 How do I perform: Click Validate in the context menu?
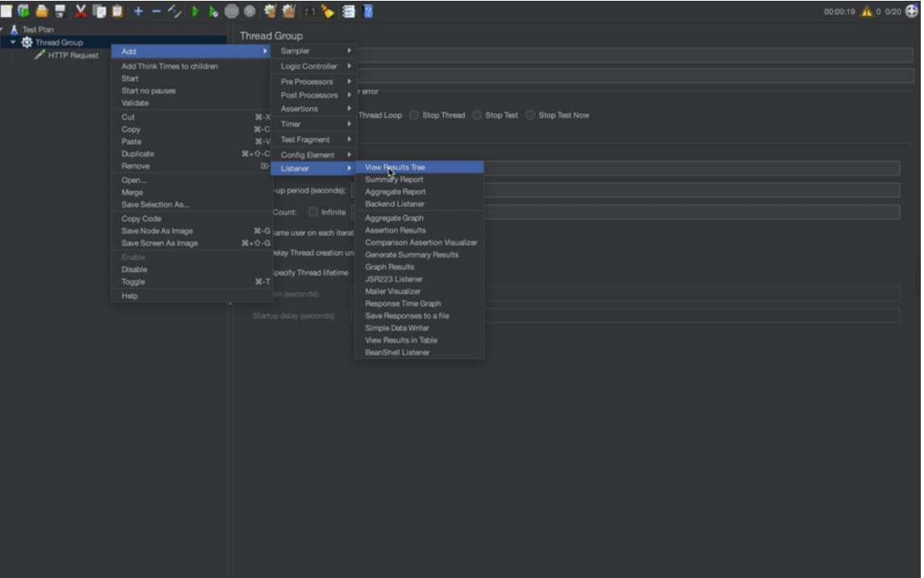(x=135, y=103)
